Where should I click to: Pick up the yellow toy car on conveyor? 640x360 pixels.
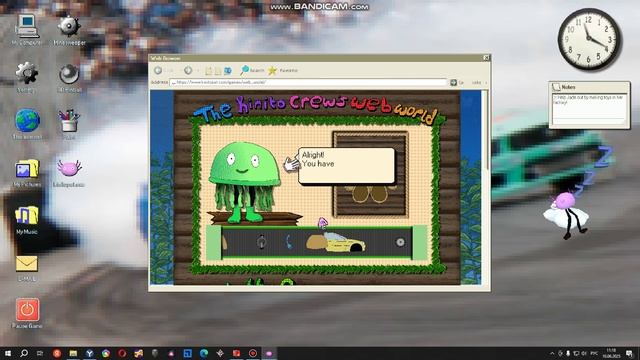[344, 243]
